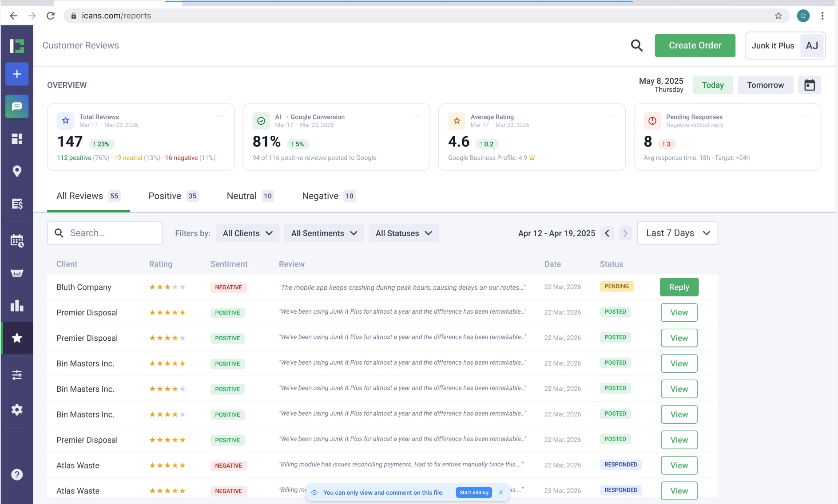The image size is (838, 504).
Task: Open the settings gear sidebar icon
Action: (x=17, y=409)
